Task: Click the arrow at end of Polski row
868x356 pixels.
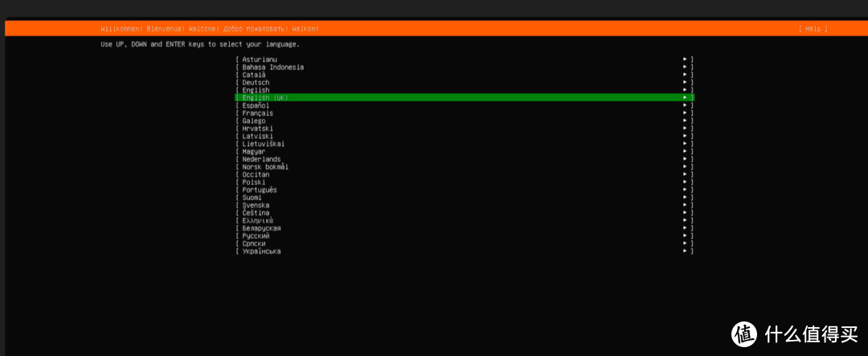Action: [x=686, y=182]
